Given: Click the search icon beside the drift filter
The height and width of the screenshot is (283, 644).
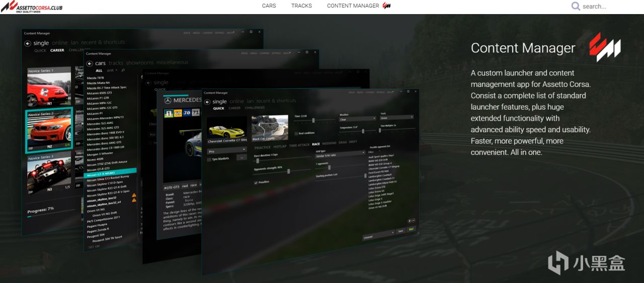Looking at the screenshot, I should point(123,70).
